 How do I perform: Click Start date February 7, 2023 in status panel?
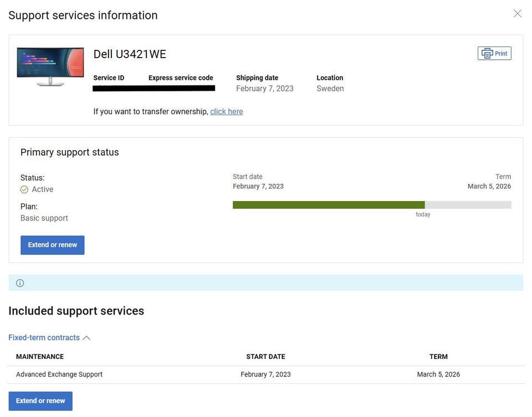pyautogui.click(x=258, y=186)
